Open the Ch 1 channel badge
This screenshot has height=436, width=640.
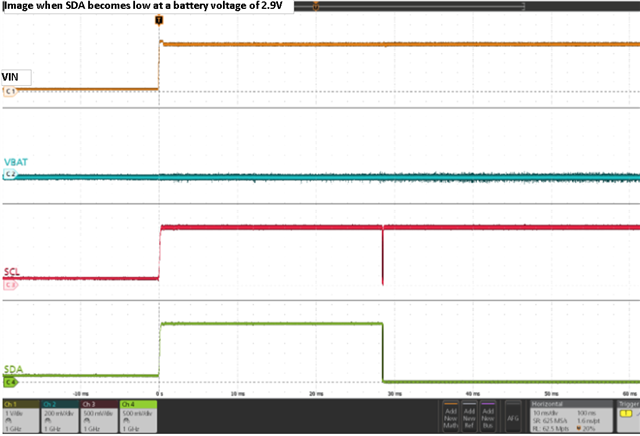click(x=21, y=416)
